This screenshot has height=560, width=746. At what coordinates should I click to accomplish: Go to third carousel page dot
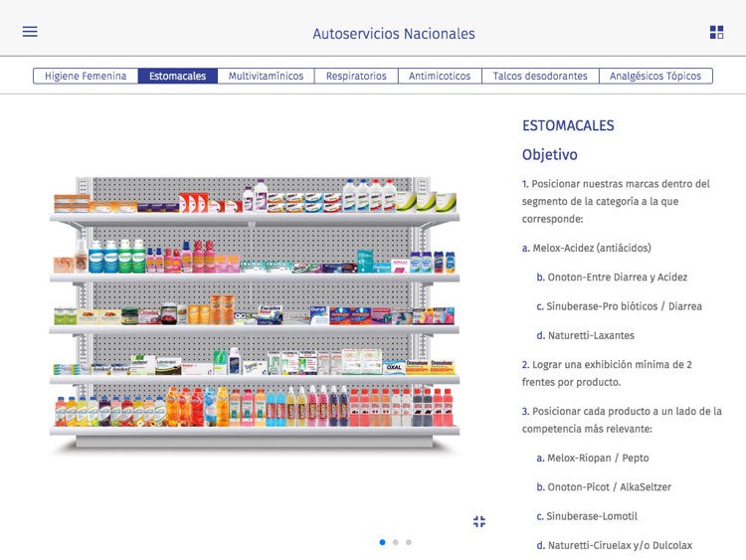click(409, 542)
